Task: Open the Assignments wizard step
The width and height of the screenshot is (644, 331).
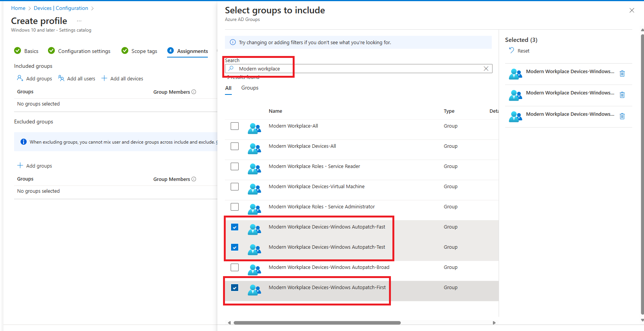Action: point(188,51)
